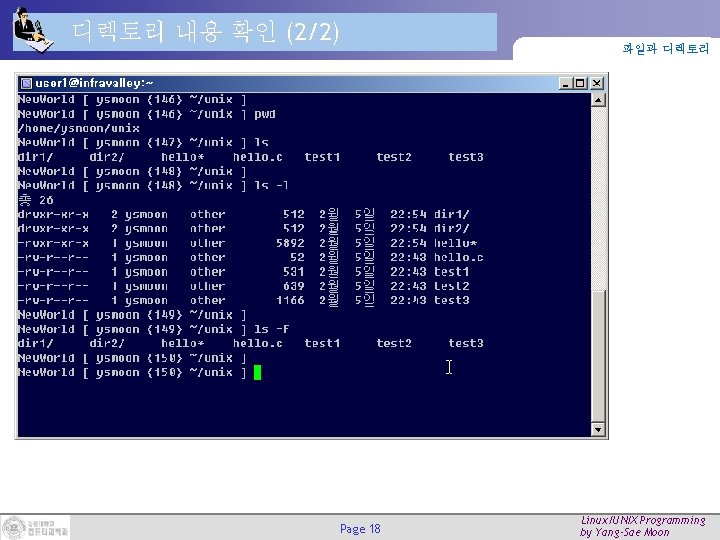Screen dimensions: 720x540
Task: Click the title bar text user1@infravalley:~
Action: (94, 83)
